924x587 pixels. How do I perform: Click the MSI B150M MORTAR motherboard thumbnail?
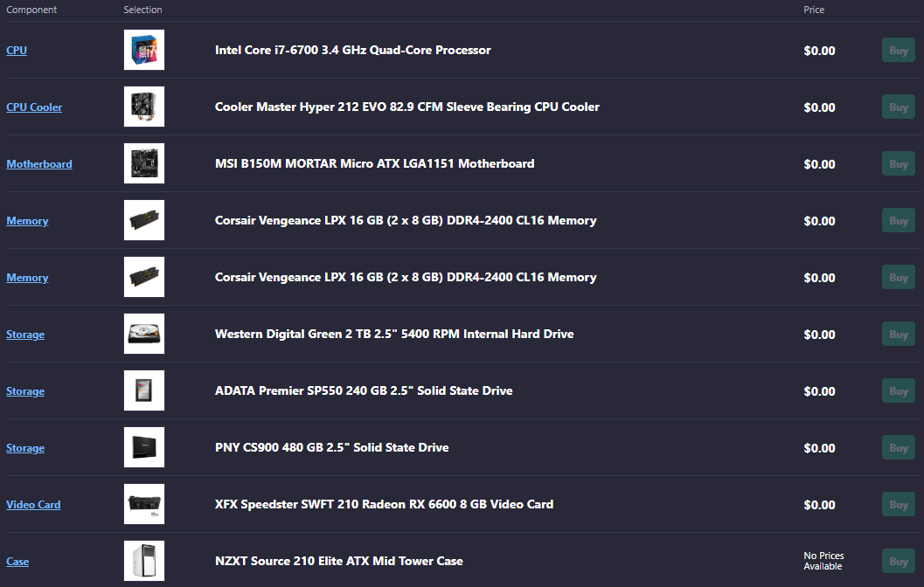point(143,164)
